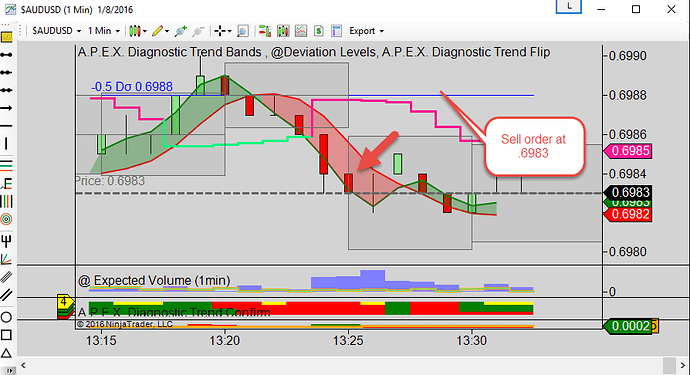This screenshot has width=690, height=375.
Task: Toggle the chart link L button
Action: point(569,7)
